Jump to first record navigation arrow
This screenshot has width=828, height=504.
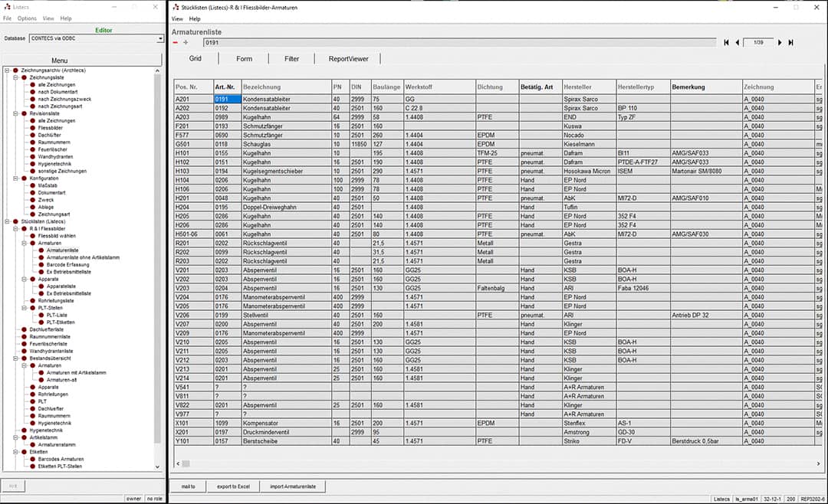[726, 42]
